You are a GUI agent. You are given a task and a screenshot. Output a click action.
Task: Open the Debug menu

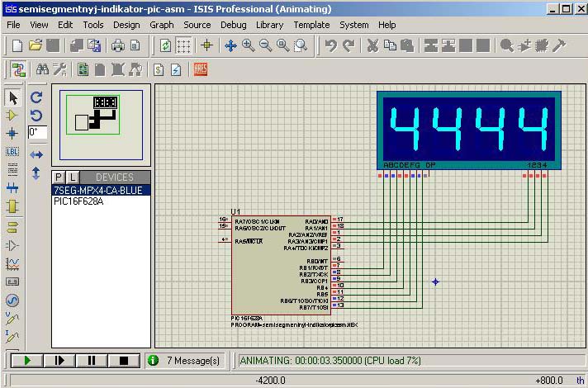(233, 25)
